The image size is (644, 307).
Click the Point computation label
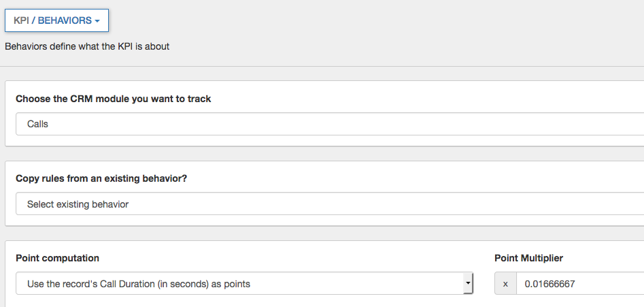click(x=57, y=258)
